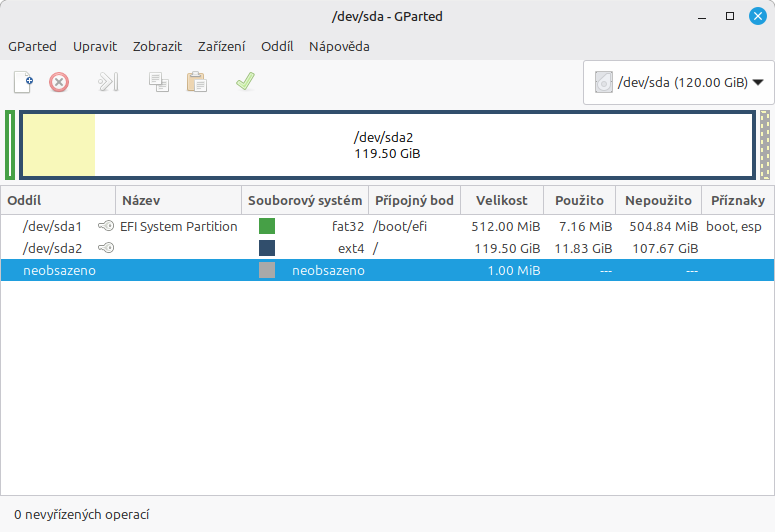Image resolution: width=775 pixels, height=532 pixels.
Task: Open the /dev/sda device selector dropdown
Action: pyautogui.click(x=679, y=83)
